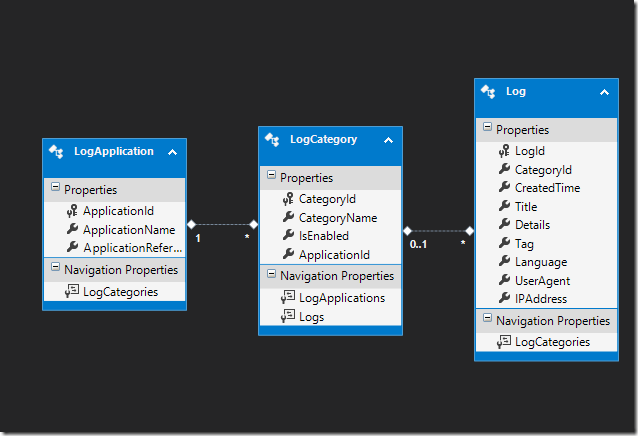The height and width of the screenshot is (436, 638).
Task: Click the ApplicationId primary key icon
Action: point(71,211)
